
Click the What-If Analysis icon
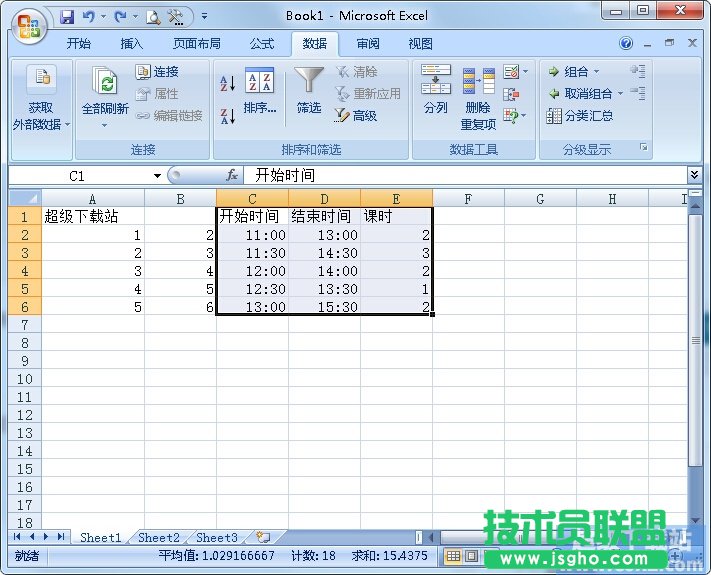coord(511,116)
